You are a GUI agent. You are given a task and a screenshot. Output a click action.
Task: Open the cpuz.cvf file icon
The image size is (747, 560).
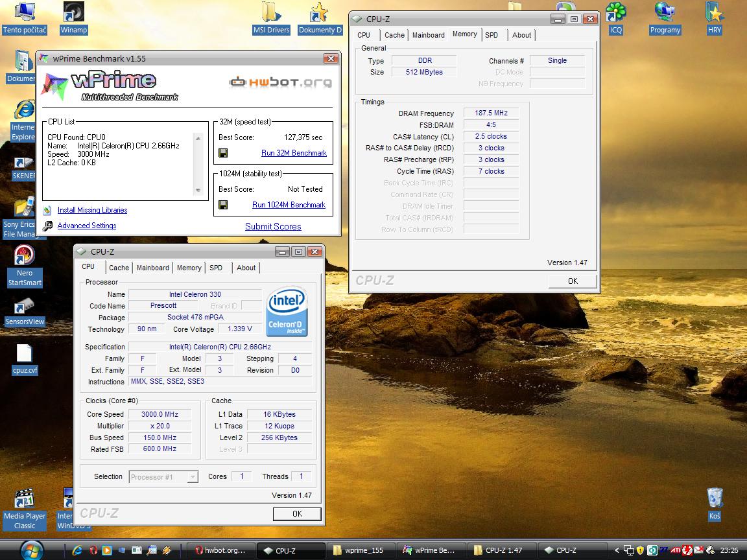pos(25,360)
